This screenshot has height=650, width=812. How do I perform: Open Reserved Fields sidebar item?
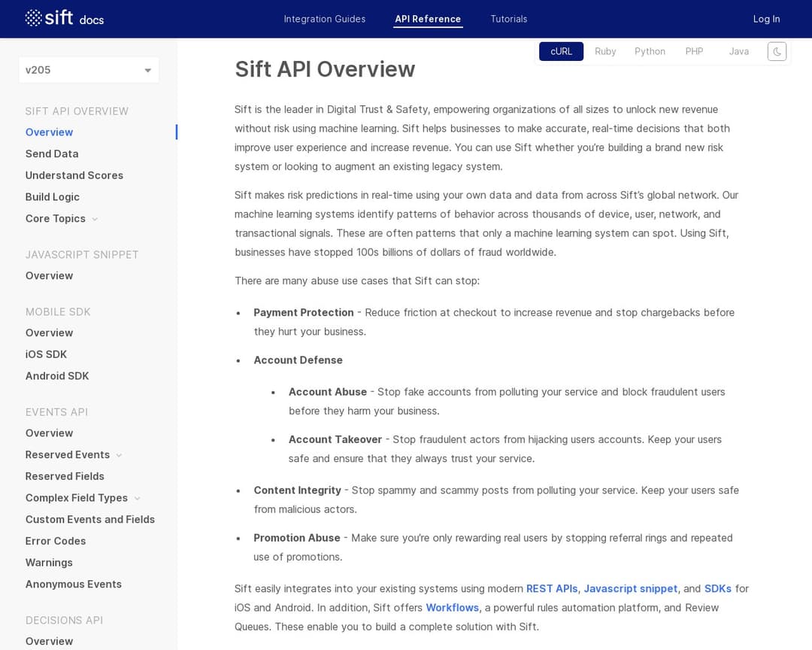[65, 476]
